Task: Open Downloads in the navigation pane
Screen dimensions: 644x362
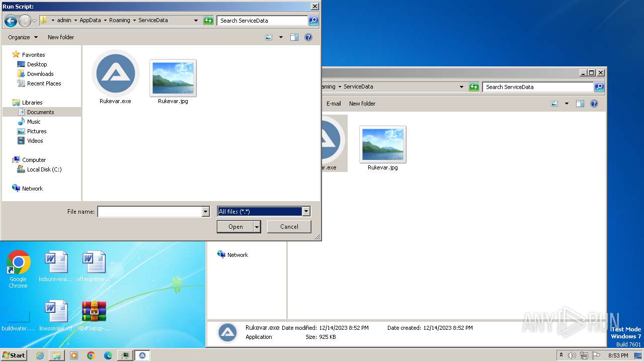Action: (40, 74)
